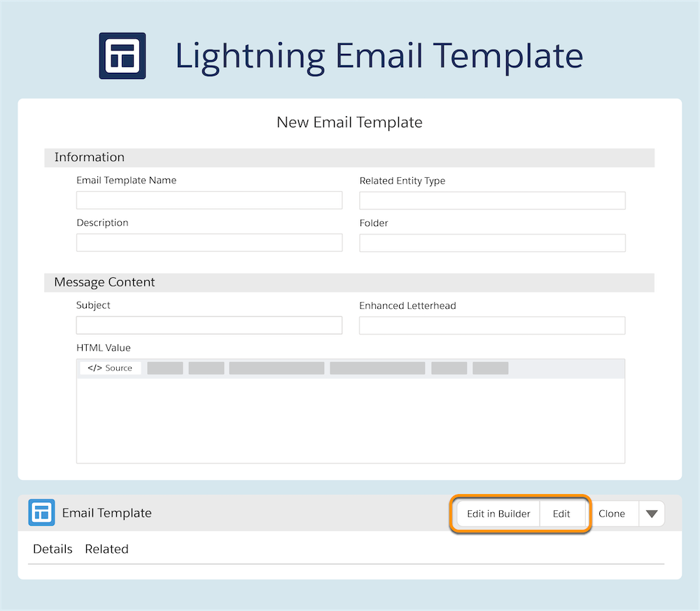Open the Source code view in the HTML editor
Image resolution: width=700 pixels, height=611 pixels.
click(110, 367)
